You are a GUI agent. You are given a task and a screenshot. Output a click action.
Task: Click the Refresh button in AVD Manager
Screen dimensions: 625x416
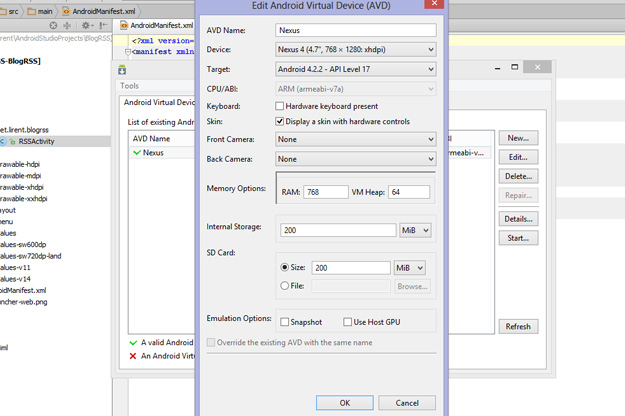[518, 326]
